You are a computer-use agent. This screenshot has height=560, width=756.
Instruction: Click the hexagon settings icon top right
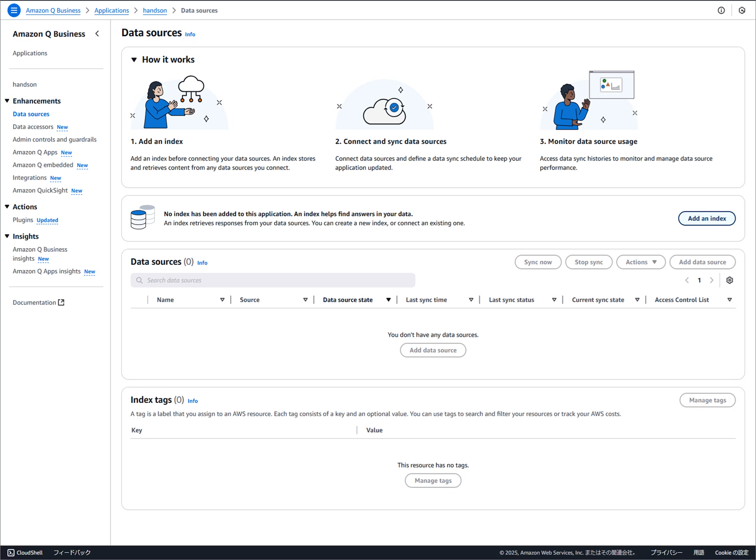[742, 10]
